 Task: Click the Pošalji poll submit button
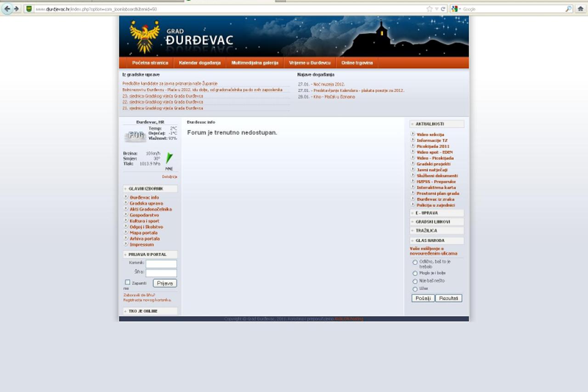pyautogui.click(x=423, y=298)
